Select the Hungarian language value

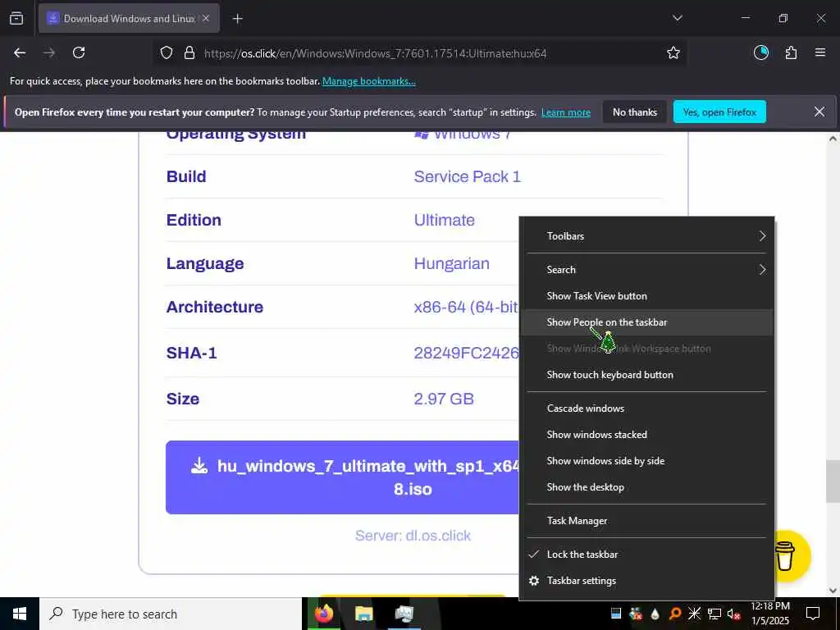(x=452, y=263)
